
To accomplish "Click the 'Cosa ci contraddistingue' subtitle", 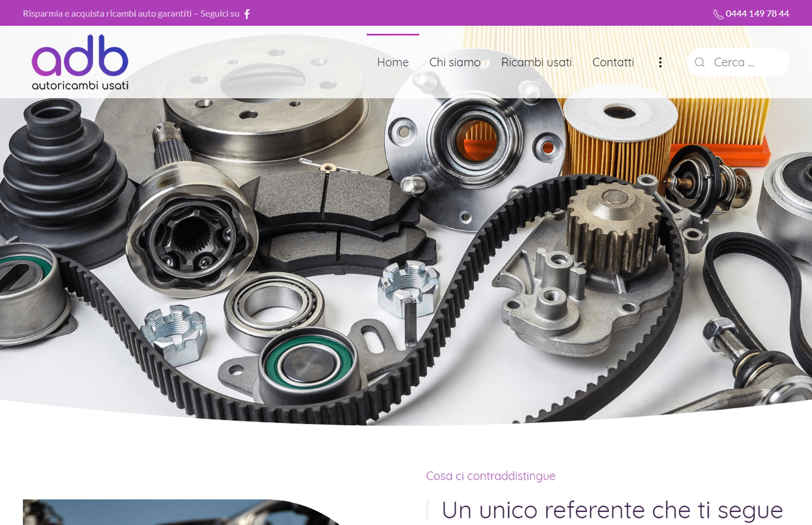I will tap(490, 475).
